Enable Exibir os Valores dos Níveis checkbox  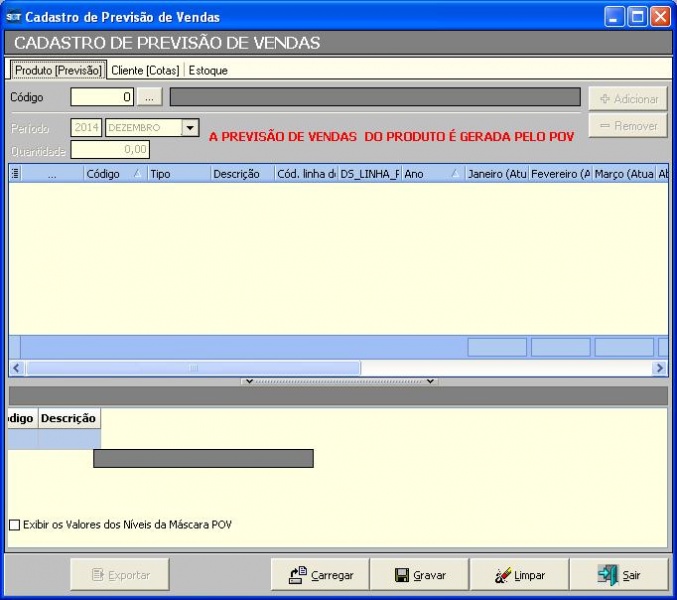pyautogui.click(x=15, y=525)
